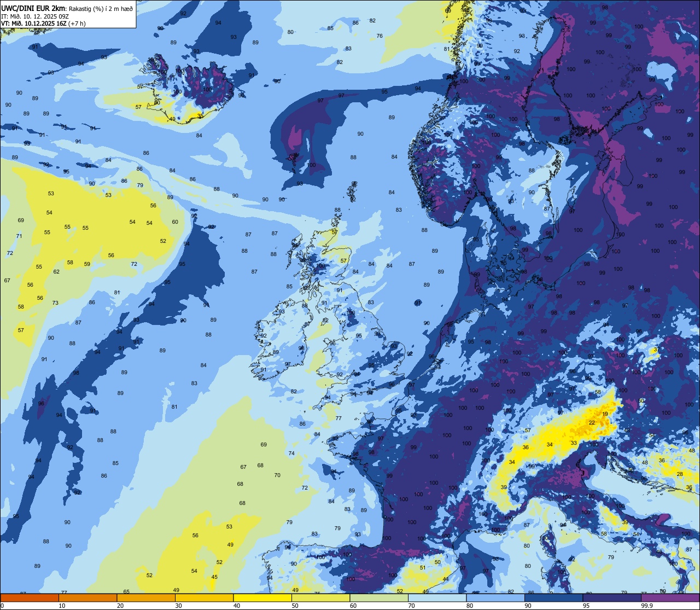The image size is (700, 610).
Task: Click the 'VT: Mið. 10.12.2025 16Z' valid time
Action: coord(34,24)
